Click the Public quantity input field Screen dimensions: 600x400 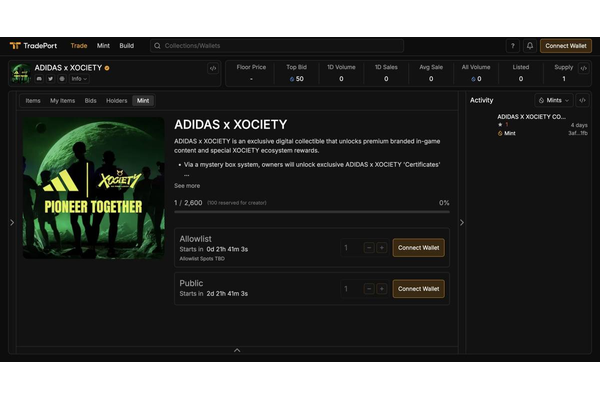coord(351,289)
